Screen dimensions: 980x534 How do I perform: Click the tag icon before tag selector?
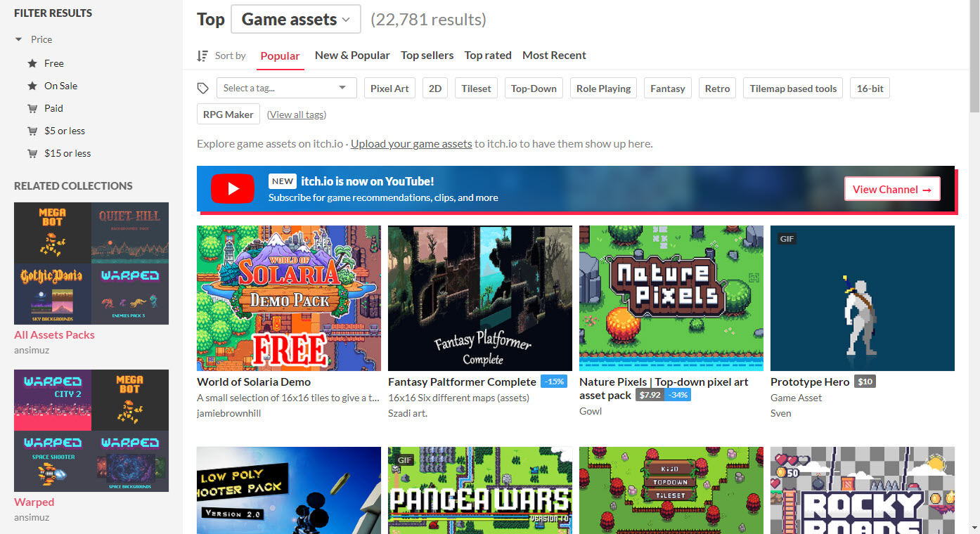pyautogui.click(x=203, y=89)
